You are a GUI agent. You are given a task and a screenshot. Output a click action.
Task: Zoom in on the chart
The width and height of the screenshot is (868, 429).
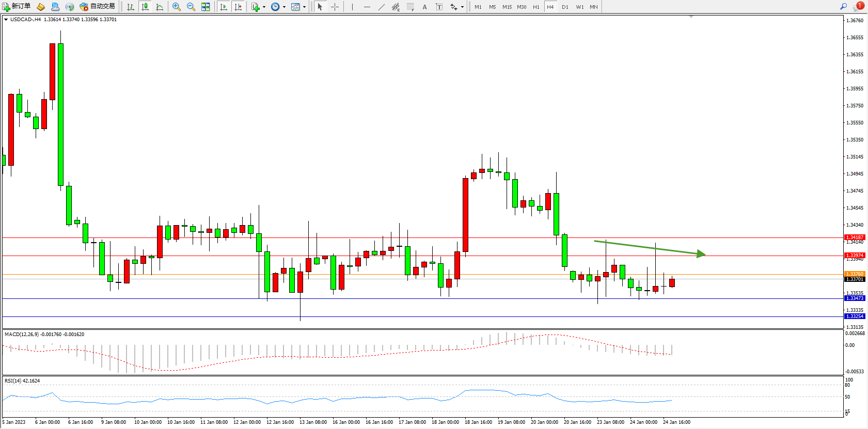[177, 7]
